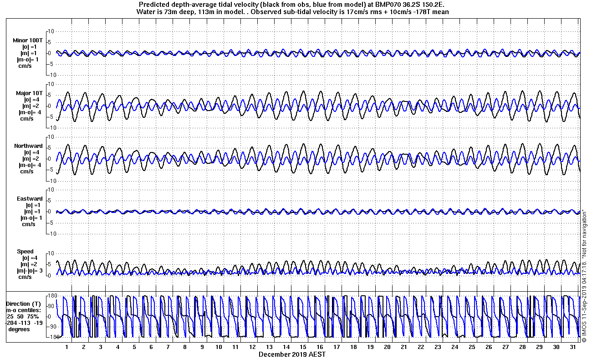The width and height of the screenshot is (592, 364).
Task: Select the 'Major 10T' panel label
Action: [x=30, y=93]
